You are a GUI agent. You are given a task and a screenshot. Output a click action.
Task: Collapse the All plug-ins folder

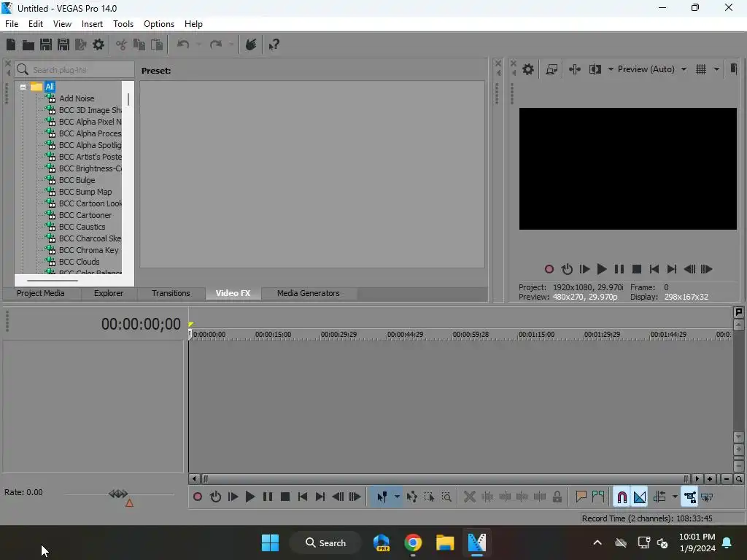[x=23, y=87]
